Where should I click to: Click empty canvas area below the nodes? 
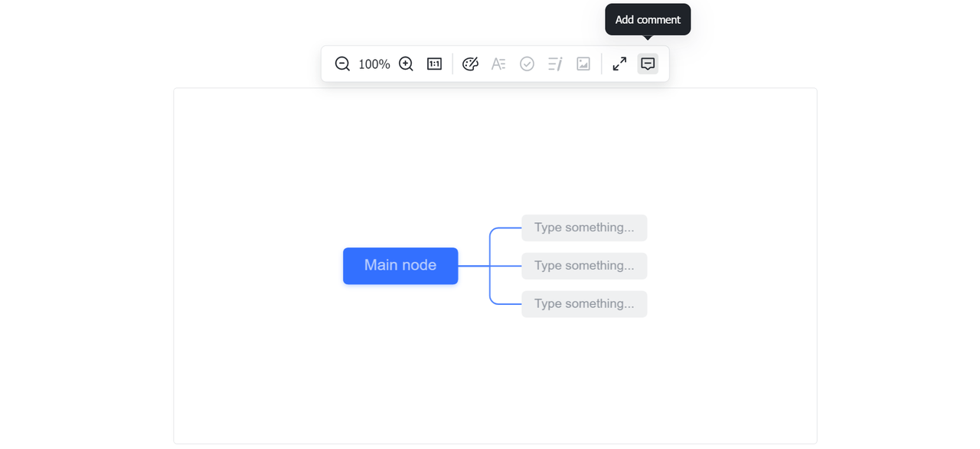click(495, 383)
